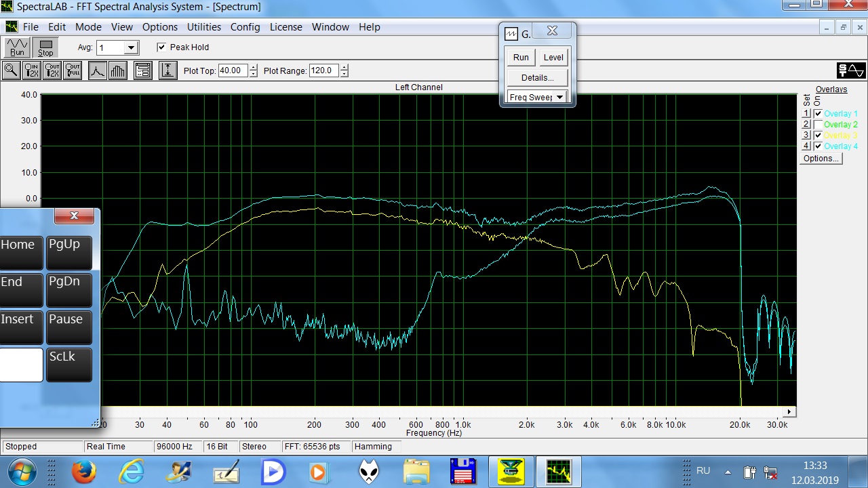Open the Avg dropdown list
The image size is (868, 488).
pyautogui.click(x=132, y=48)
